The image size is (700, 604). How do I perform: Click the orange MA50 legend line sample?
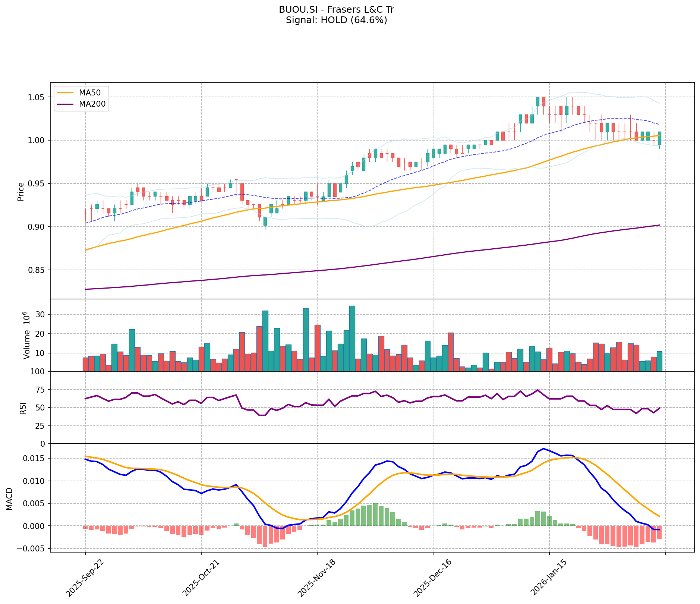click(x=65, y=93)
